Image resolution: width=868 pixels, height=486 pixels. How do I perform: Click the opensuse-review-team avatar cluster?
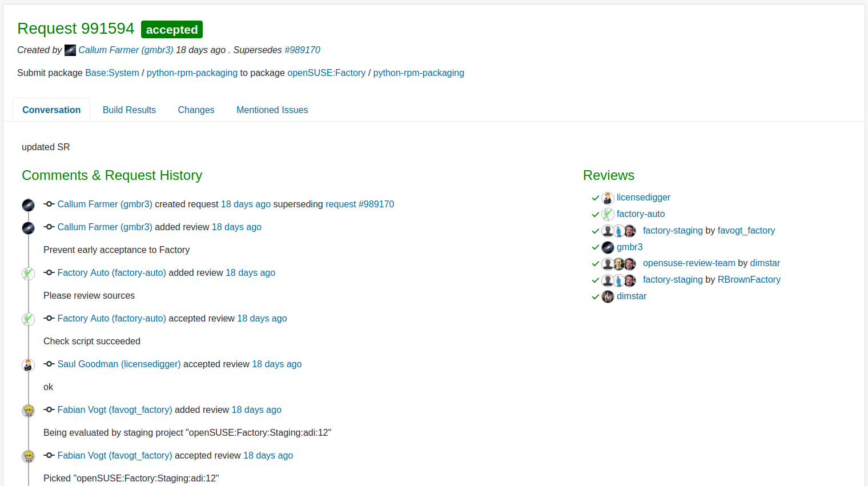(618, 263)
